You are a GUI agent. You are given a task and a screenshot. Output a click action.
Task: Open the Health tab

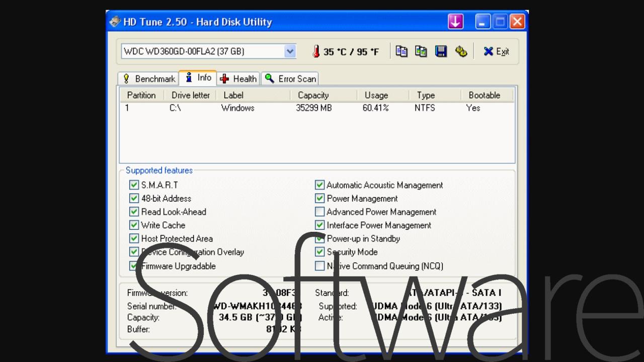click(x=238, y=79)
